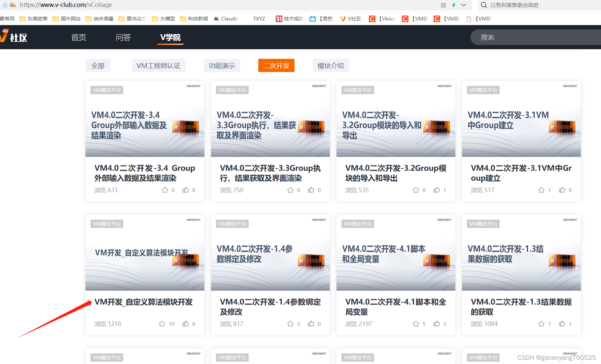Open the TXYZ bookmark

(x=261, y=19)
